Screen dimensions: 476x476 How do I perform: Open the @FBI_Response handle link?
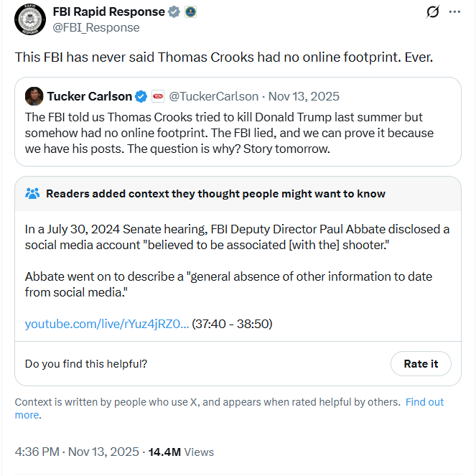click(x=95, y=27)
